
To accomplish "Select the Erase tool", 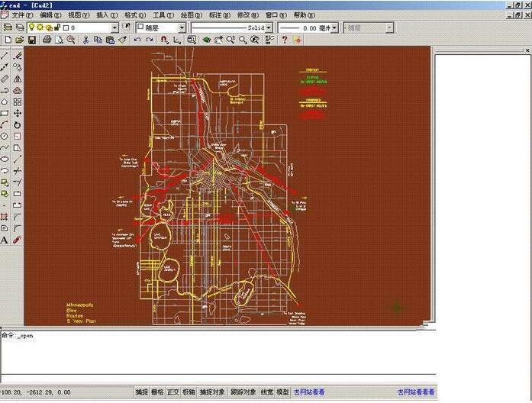I will (x=18, y=55).
